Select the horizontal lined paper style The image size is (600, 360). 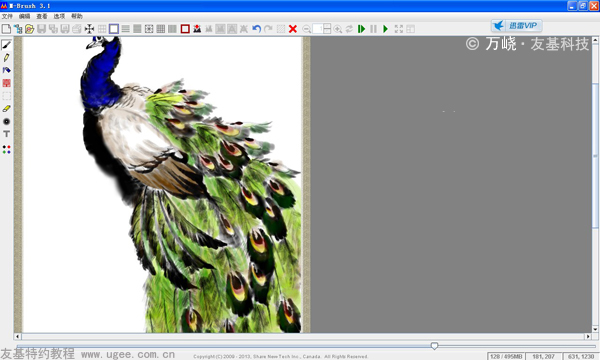(x=126, y=29)
